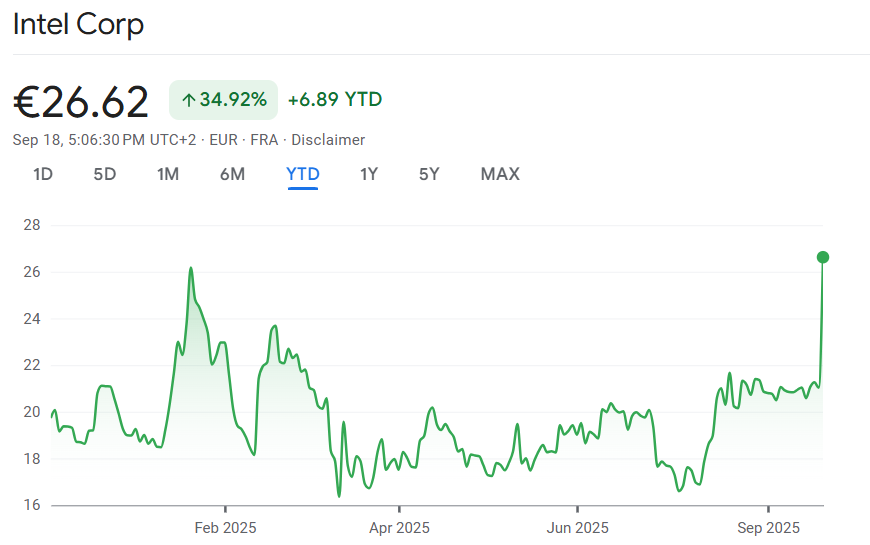Click the Apr 2025 axis label

pos(399,527)
